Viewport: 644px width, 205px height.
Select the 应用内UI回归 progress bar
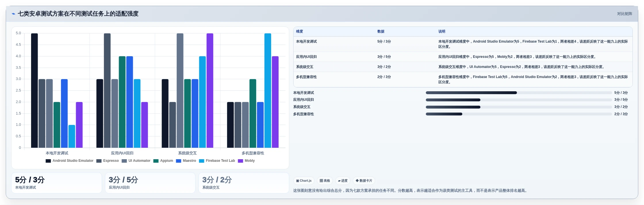coord(519,100)
